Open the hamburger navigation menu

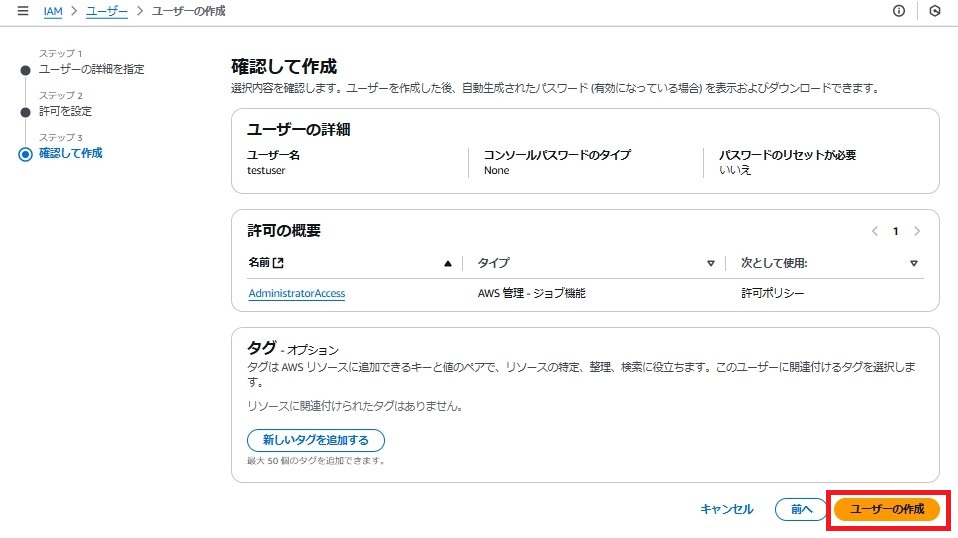tap(23, 11)
